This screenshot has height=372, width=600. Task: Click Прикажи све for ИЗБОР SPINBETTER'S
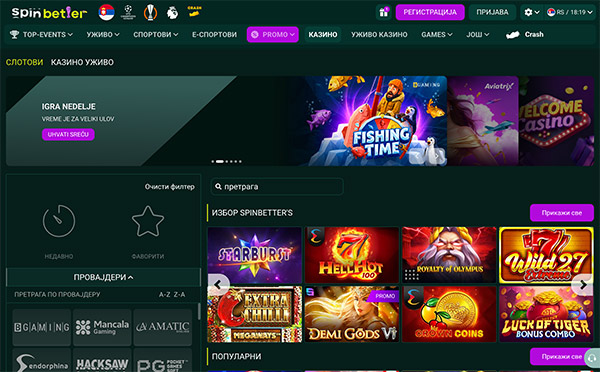562,213
